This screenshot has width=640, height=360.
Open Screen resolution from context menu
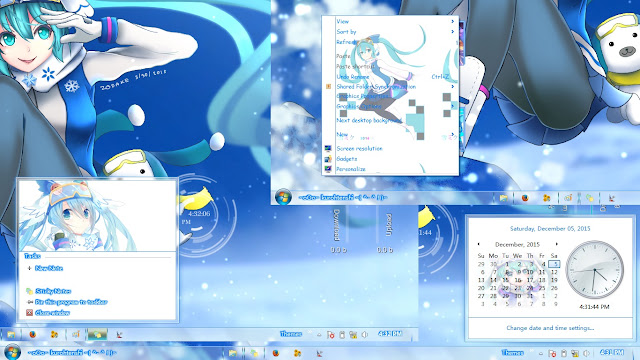coord(359,149)
